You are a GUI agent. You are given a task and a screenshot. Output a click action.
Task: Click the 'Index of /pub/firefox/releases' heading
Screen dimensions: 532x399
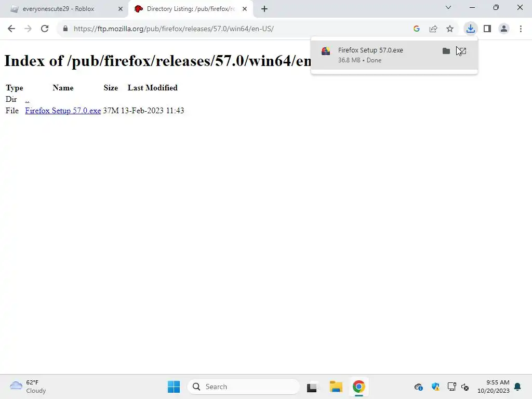click(158, 61)
